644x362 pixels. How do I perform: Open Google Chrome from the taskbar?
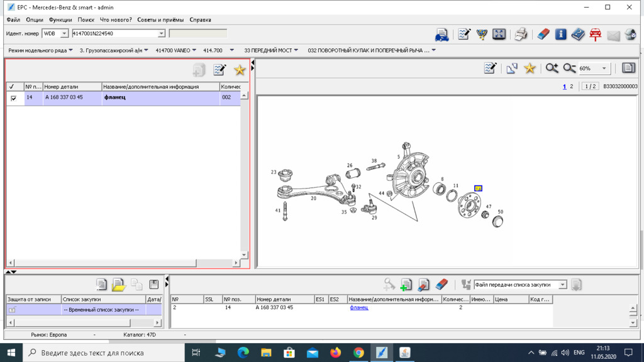point(358,353)
